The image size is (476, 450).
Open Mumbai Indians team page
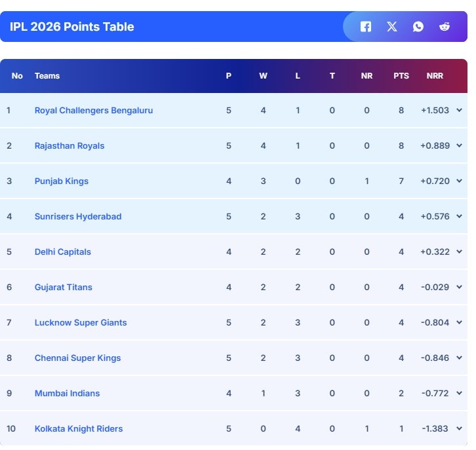pos(68,394)
